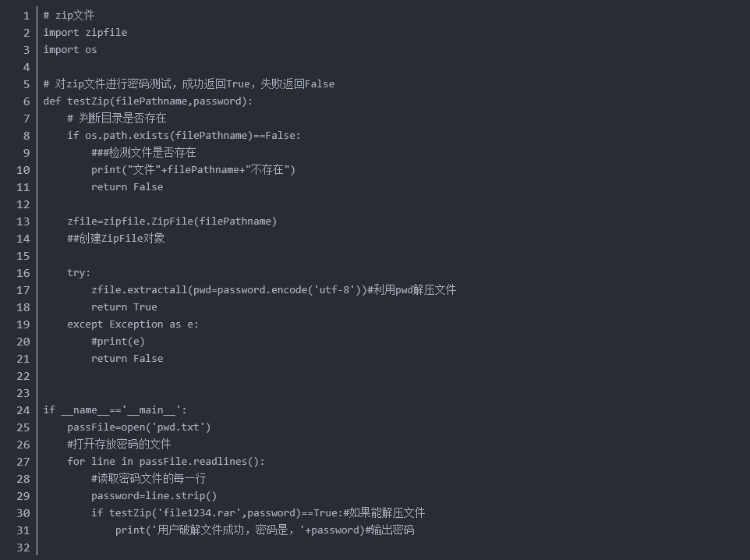Click the 'import os' statement
This screenshot has height=560, width=750.
(x=70, y=50)
